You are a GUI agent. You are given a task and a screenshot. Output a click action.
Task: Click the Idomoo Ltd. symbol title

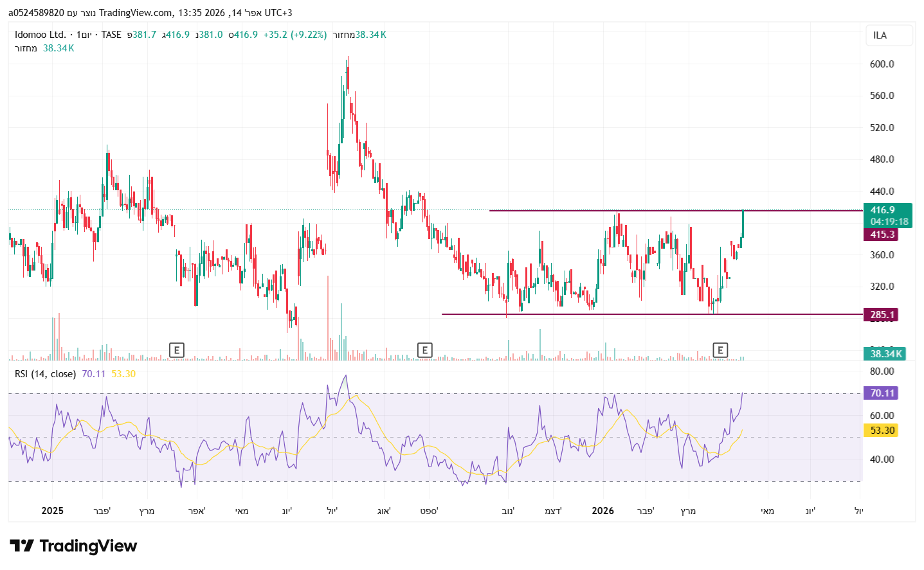41,35
